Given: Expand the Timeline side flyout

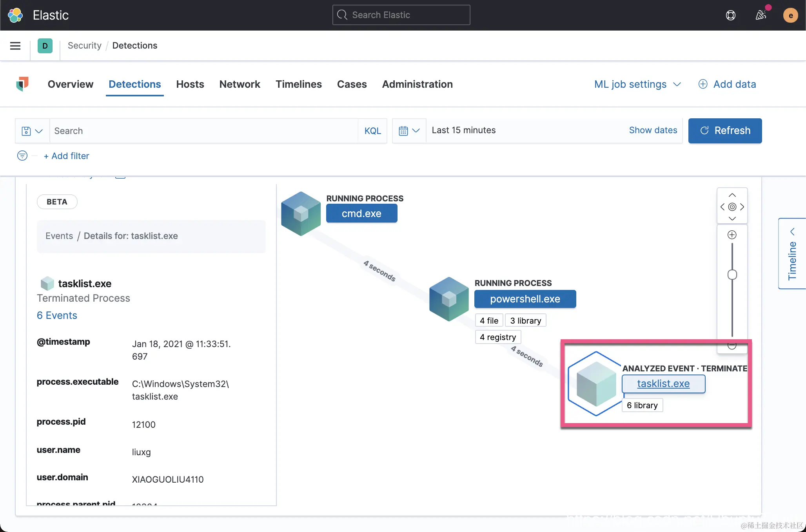Looking at the screenshot, I should tap(792, 253).
